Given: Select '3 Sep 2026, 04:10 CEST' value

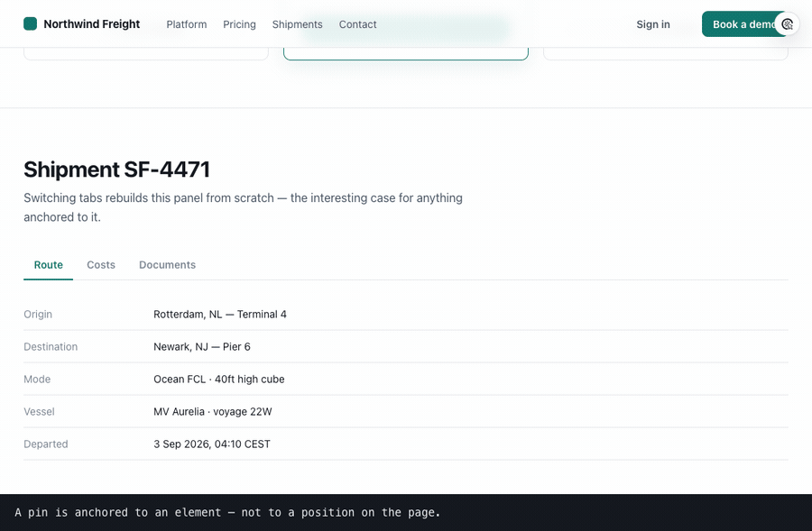Looking at the screenshot, I should click(x=212, y=444).
